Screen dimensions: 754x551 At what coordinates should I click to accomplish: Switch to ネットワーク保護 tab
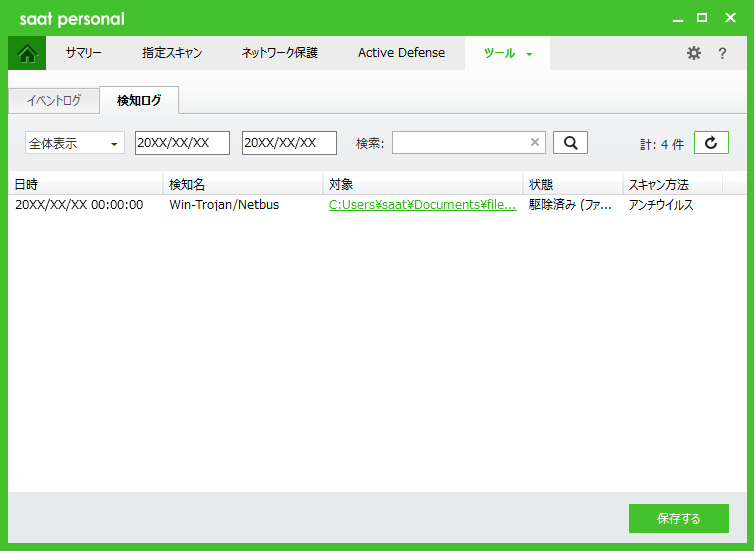click(x=279, y=53)
